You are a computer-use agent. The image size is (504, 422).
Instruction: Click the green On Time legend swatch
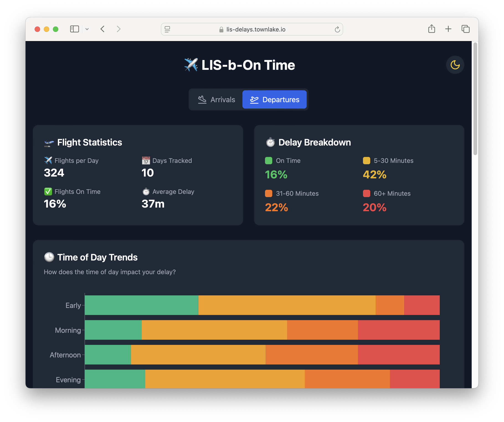tap(269, 161)
